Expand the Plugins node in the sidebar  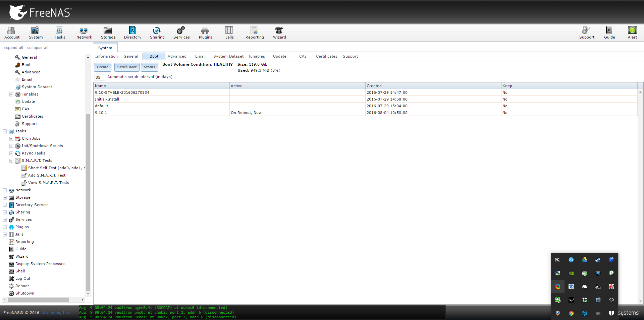(5, 227)
